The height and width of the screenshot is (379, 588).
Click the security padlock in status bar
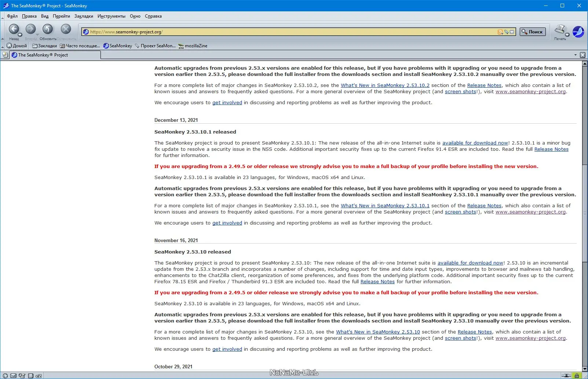(577, 376)
